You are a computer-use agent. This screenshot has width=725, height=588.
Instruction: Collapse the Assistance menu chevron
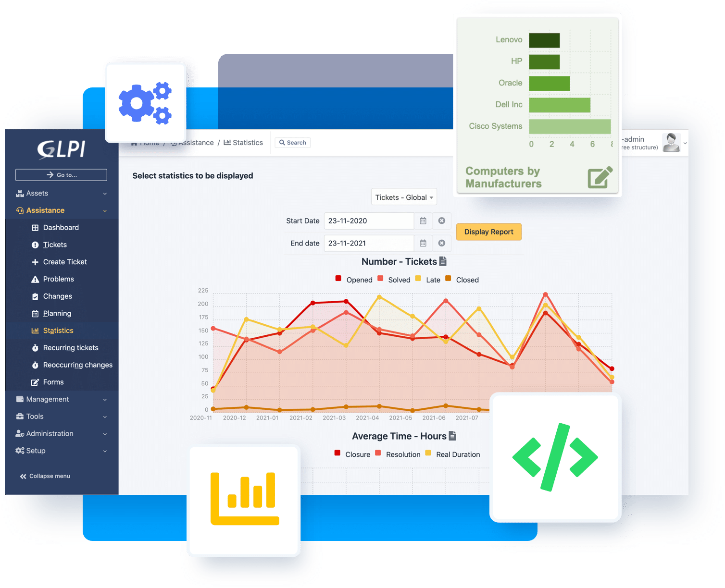coord(105,211)
